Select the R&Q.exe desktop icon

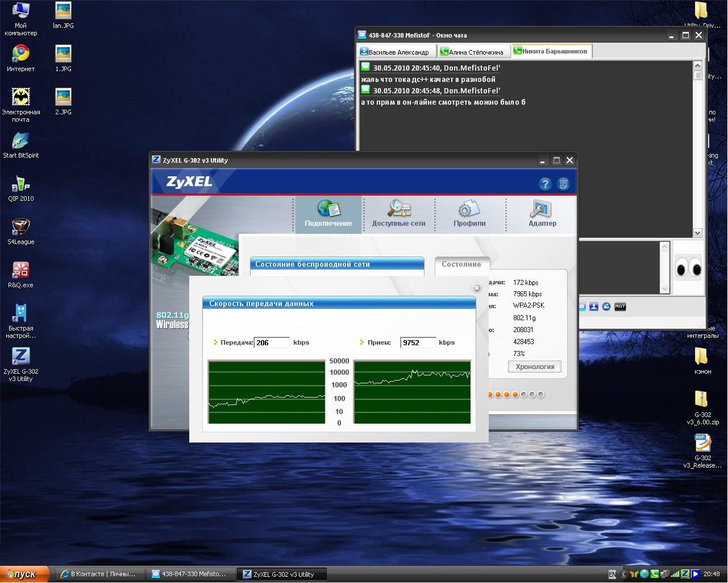(21, 275)
